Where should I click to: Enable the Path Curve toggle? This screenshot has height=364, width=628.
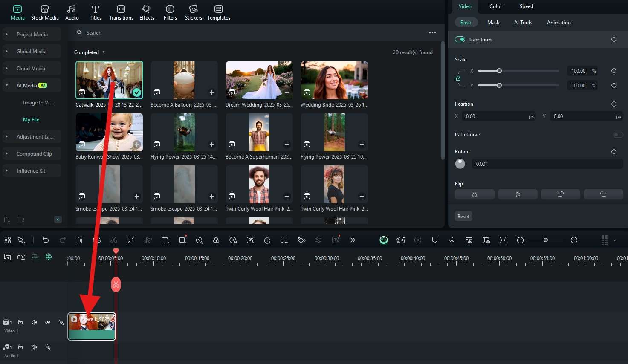pos(618,135)
